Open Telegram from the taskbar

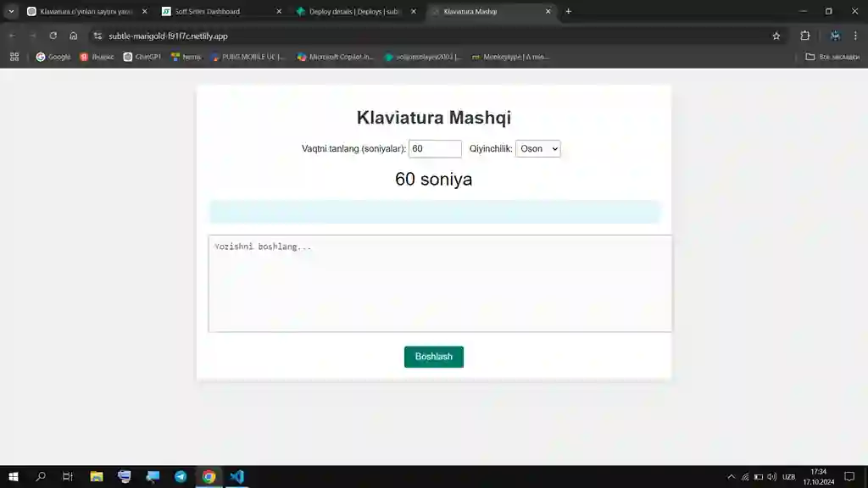click(181, 477)
